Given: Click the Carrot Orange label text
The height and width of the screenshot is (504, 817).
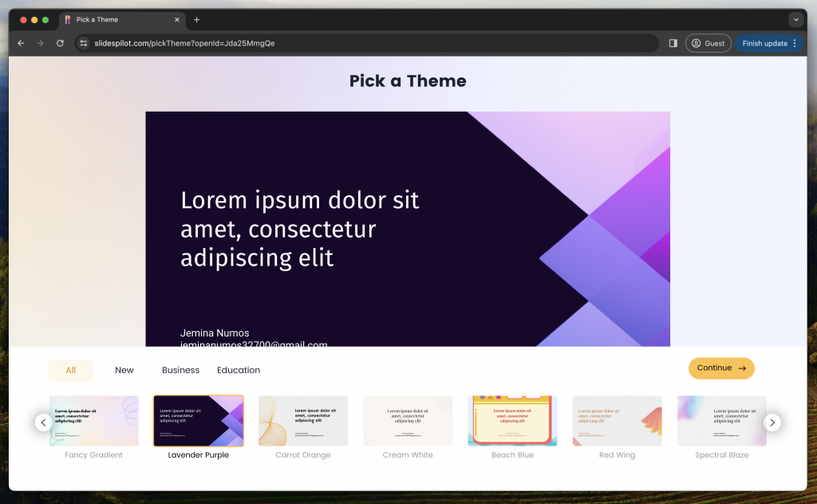Looking at the screenshot, I should click(x=303, y=455).
